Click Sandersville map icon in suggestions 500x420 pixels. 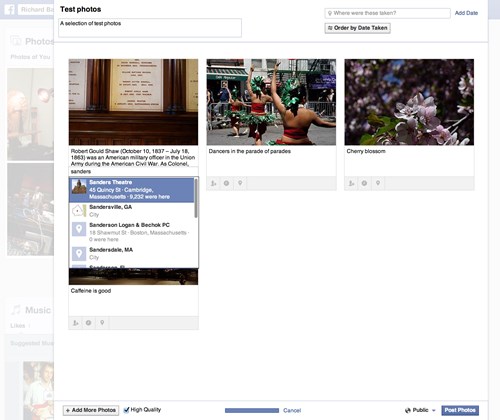point(79,211)
